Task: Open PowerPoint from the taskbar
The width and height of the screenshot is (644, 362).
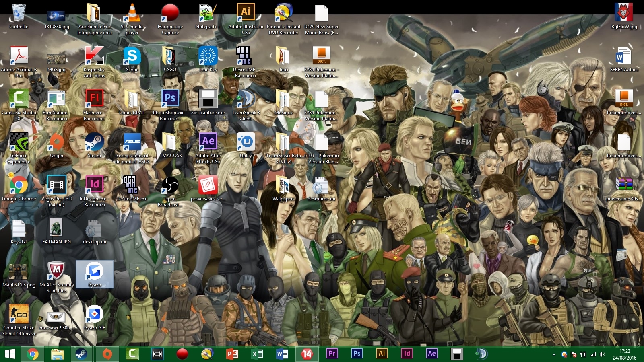Action: [232, 354]
